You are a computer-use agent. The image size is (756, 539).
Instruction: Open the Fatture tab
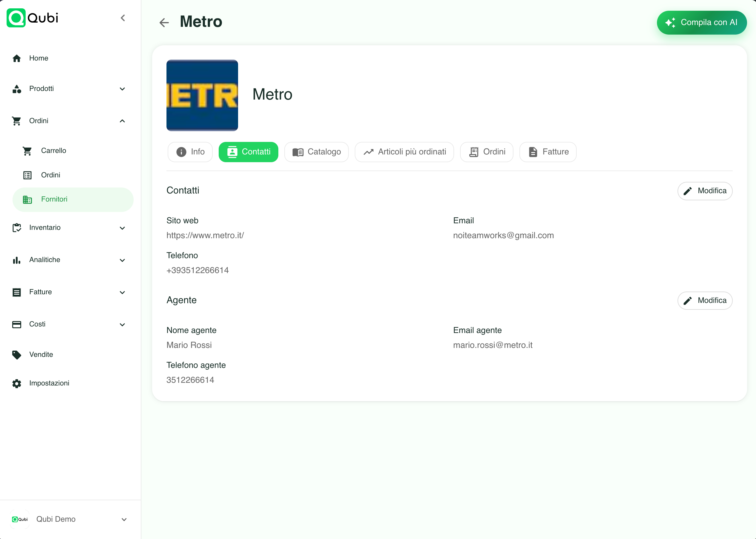pos(548,152)
